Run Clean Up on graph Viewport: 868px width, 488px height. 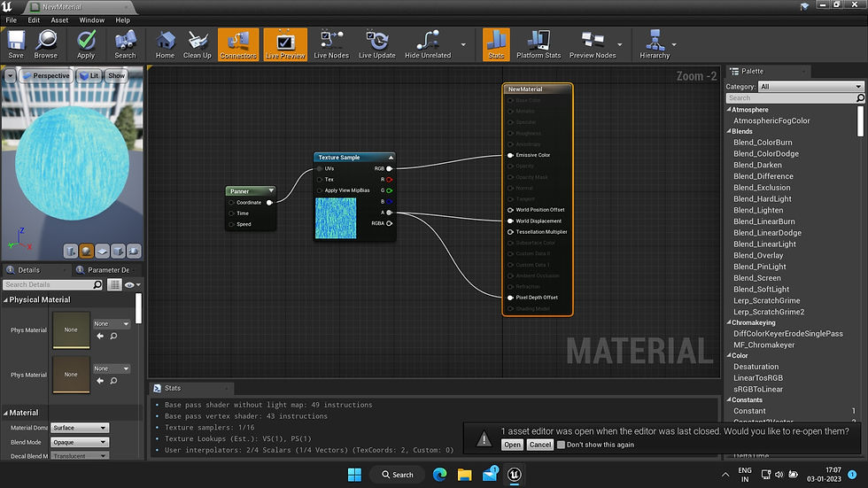click(x=197, y=44)
